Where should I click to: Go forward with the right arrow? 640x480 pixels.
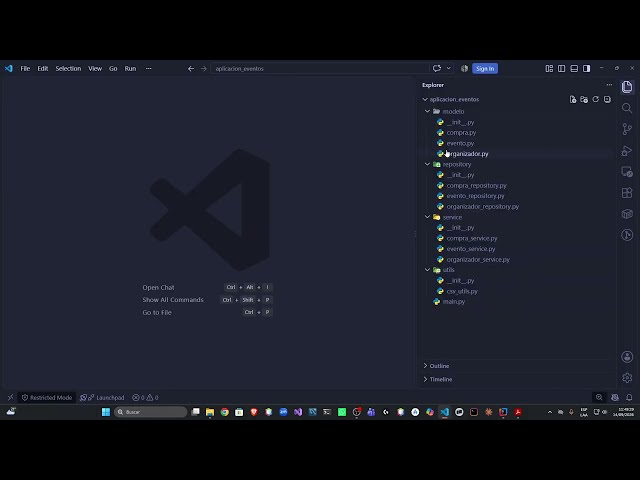coord(203,69)
